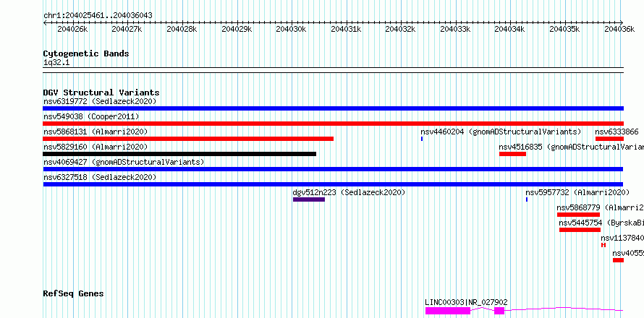Click ruler at 204035k tick label
Viewport: 644px width, 318px height.
[x=564, y=29]
